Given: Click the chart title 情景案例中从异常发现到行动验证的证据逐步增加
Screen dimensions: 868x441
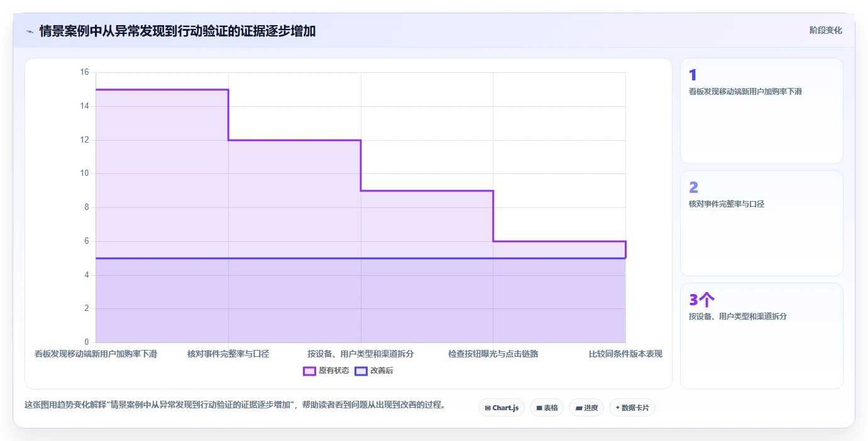Looking at the screenshot, I should pyautogui.click(x=177, y=31).
